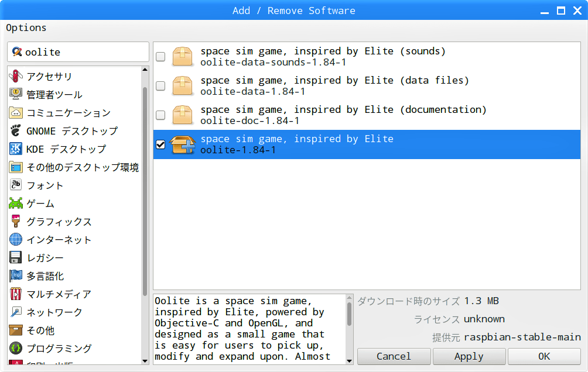Click description pane scroll-down arrow

click(349, 361)
